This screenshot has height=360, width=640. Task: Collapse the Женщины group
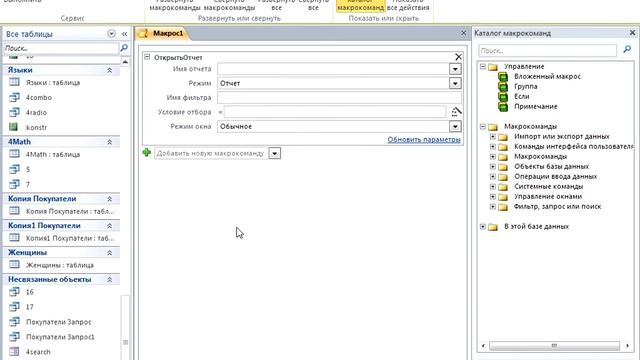click(109, 253)
